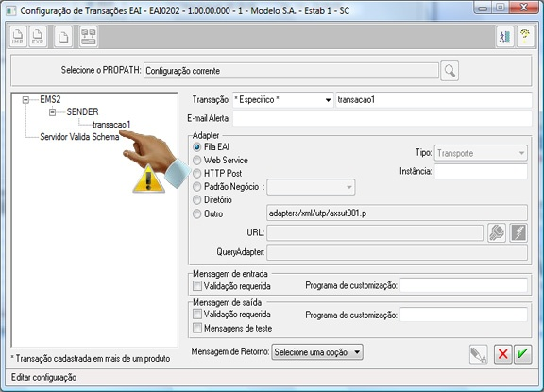544x392 pixels.
Task: Select the Outro adapter radio
Action: (x=197, y=214)
